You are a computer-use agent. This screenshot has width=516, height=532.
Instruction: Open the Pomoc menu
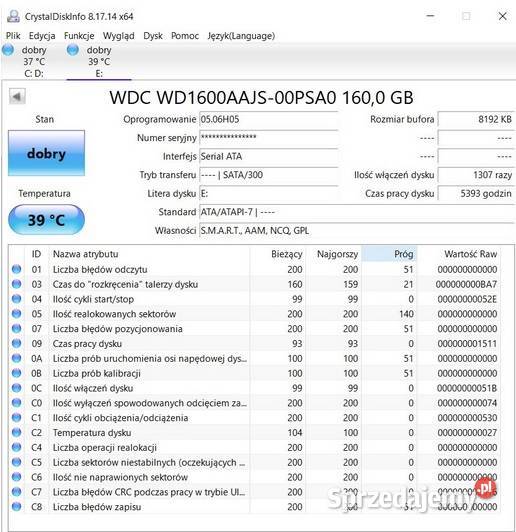click(185, 36)
